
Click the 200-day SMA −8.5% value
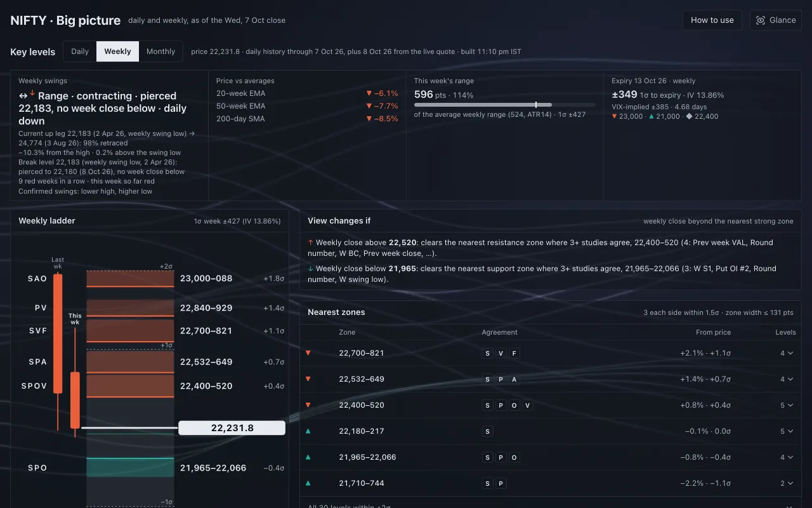tap(382, 119)
